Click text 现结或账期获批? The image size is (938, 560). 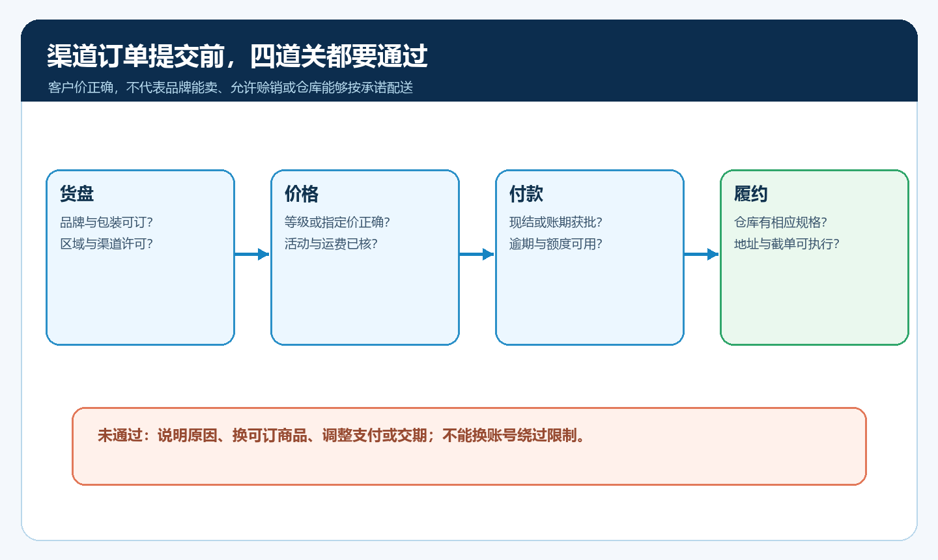tap(556, 222)
